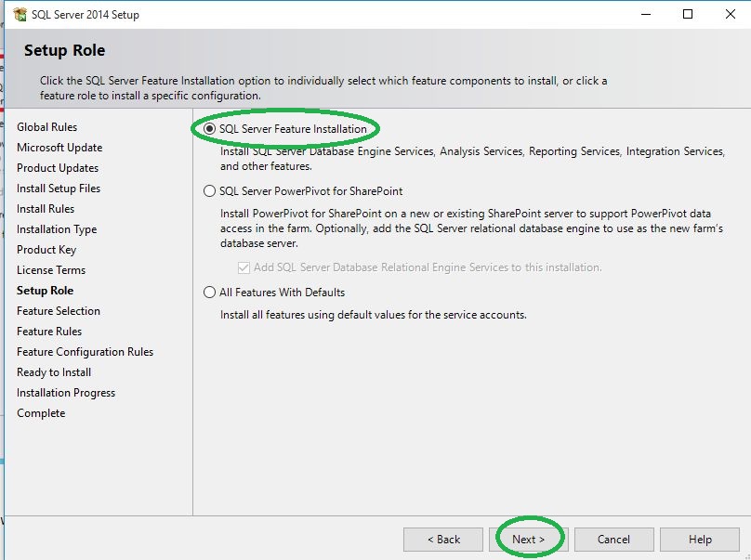Click the Setup Role page heading
Viewport: 751px width, 560px height.
click(65, 50)
